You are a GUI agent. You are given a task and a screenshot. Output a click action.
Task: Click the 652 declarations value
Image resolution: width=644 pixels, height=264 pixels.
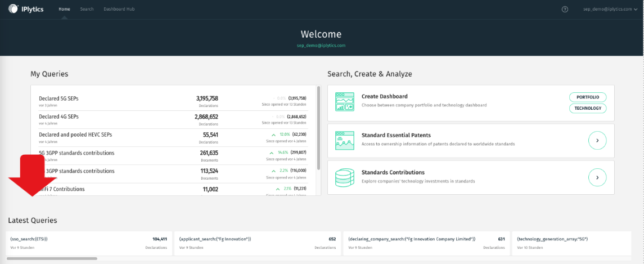click(x=332, y=239)
